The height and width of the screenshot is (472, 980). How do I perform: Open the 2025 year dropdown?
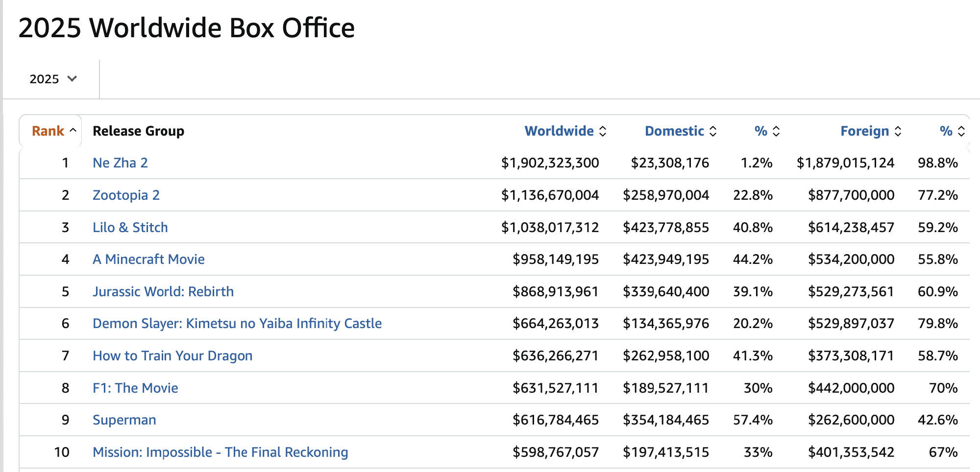pyautogui.click(x=53, y=79)
